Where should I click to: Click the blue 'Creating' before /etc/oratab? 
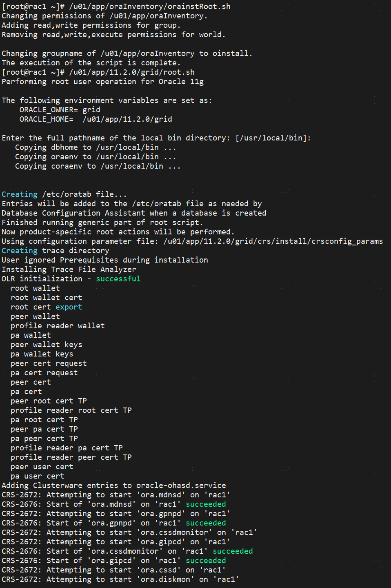coord(20,194)
